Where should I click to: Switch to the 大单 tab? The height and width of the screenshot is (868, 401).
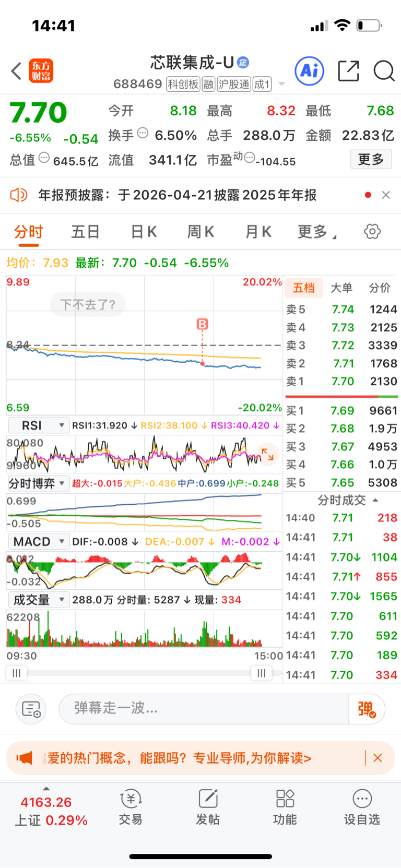click(342, 288)
